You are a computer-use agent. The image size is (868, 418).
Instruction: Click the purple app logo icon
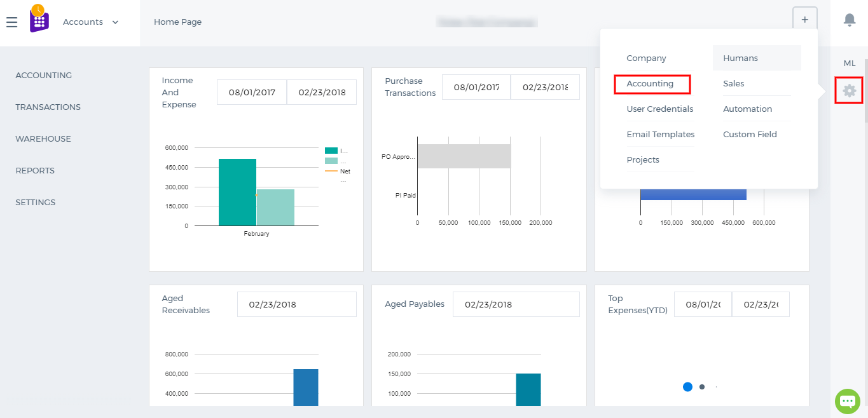coord(39,20)
